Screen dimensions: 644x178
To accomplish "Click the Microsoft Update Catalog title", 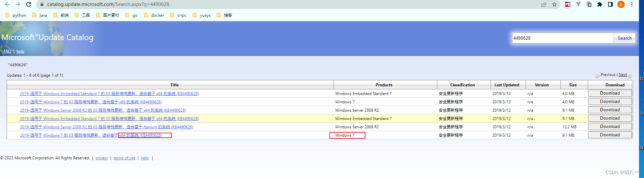I will click(x=48, y=37).
